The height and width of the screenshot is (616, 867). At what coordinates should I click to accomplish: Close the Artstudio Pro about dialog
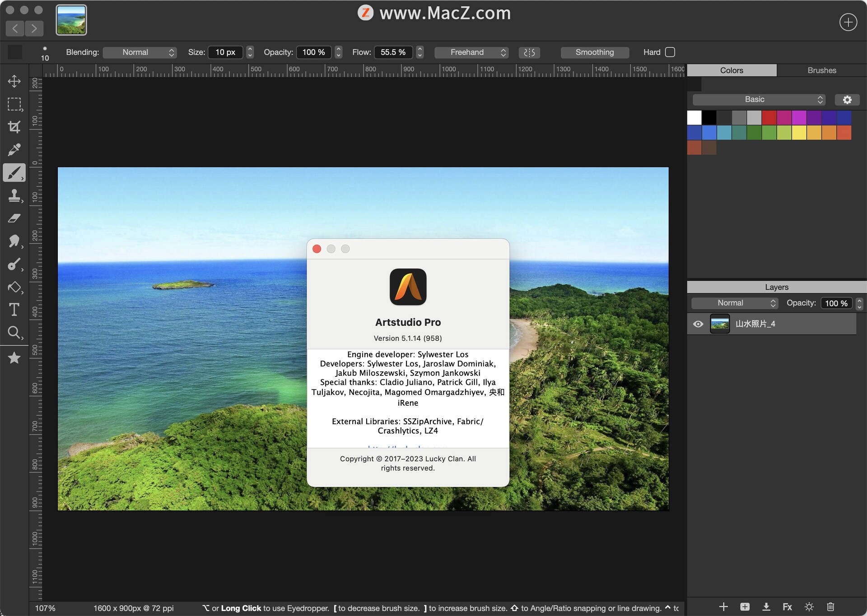[317, 249]
